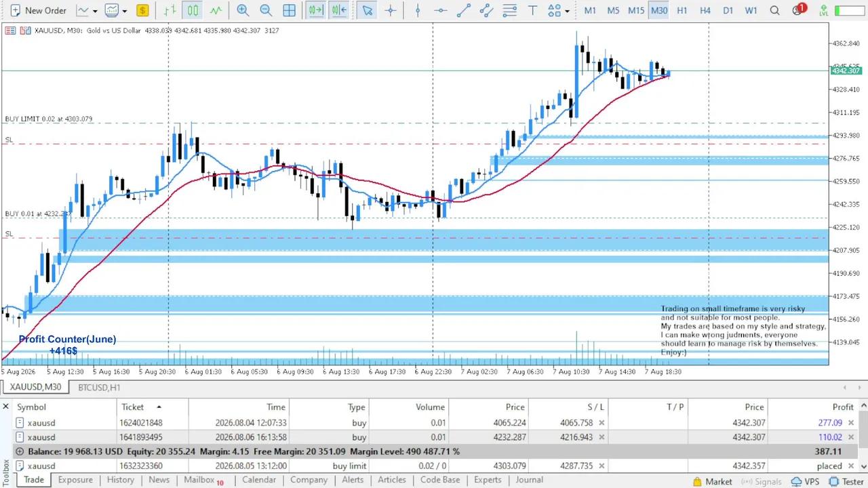
Task: Select the trendline drawing tool
Action: tap(464, 10)
